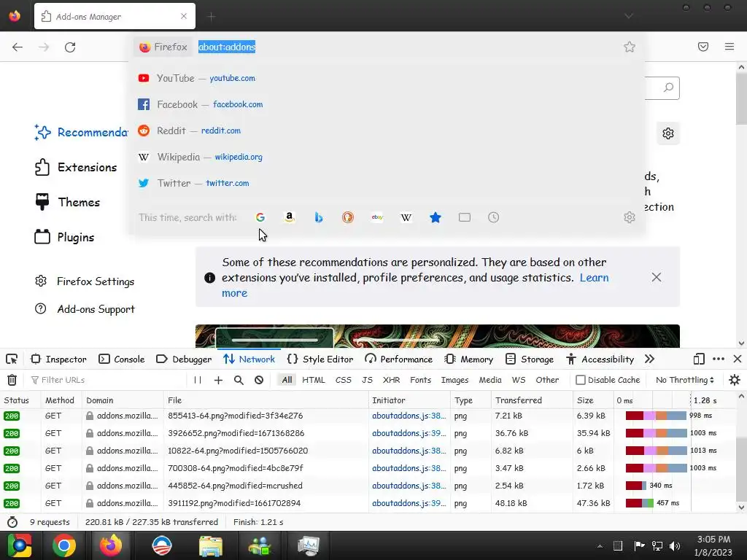Search this time with Google
Image resolution: width=747 pixels, height=560 pixels.
point(260,217)
